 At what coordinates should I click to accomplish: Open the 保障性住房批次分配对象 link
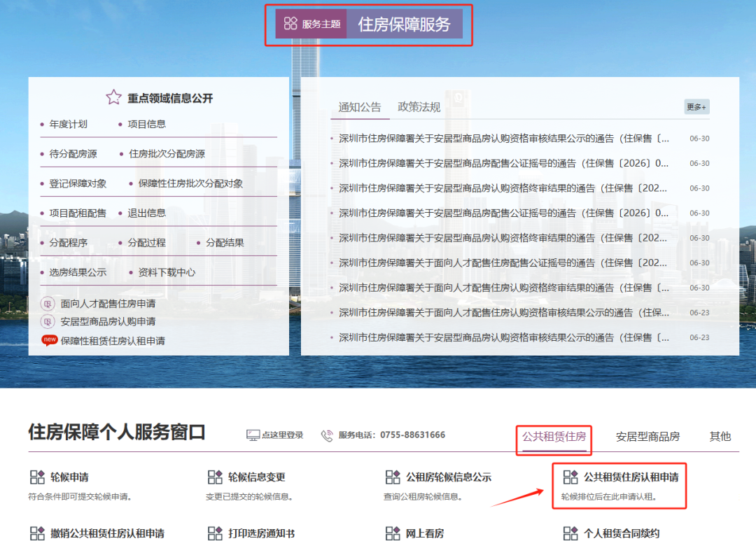190,183
